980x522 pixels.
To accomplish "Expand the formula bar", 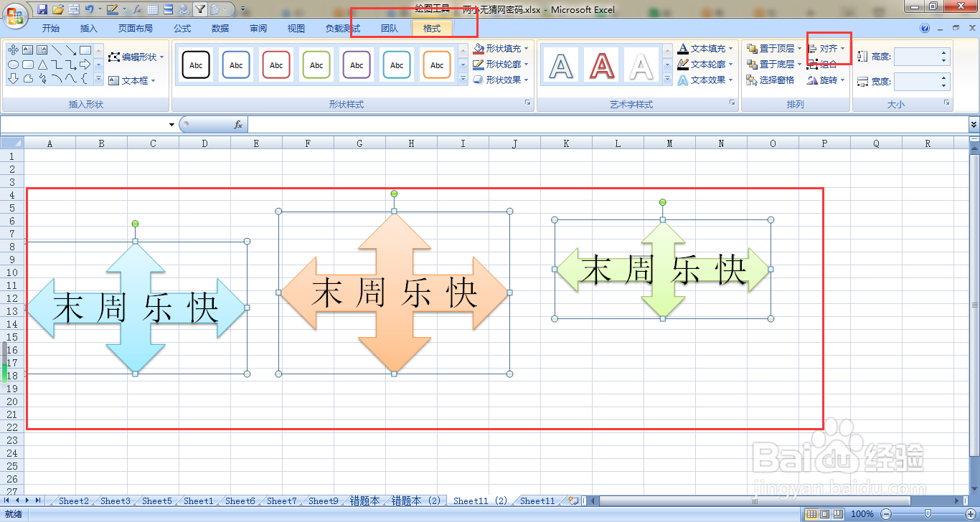I will (974, 125).
